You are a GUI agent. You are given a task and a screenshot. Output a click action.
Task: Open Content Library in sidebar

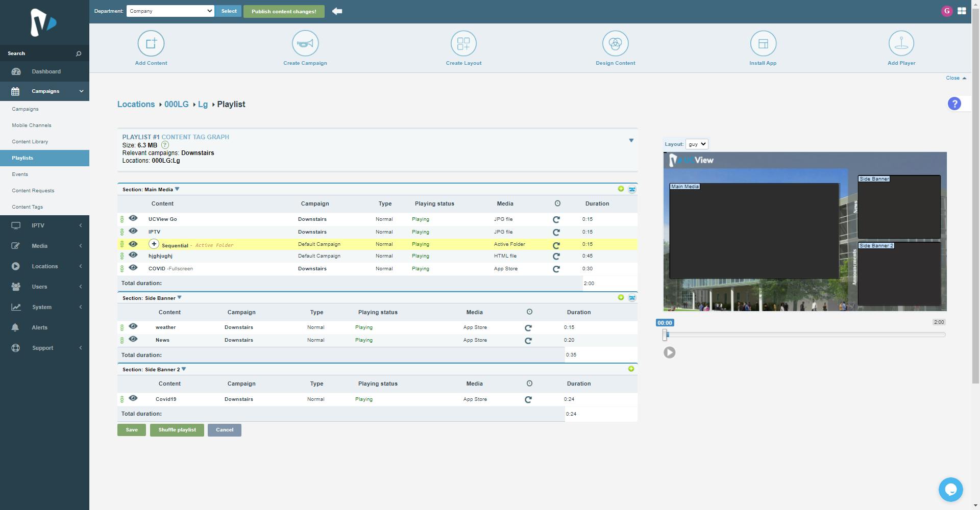(30, 142)
